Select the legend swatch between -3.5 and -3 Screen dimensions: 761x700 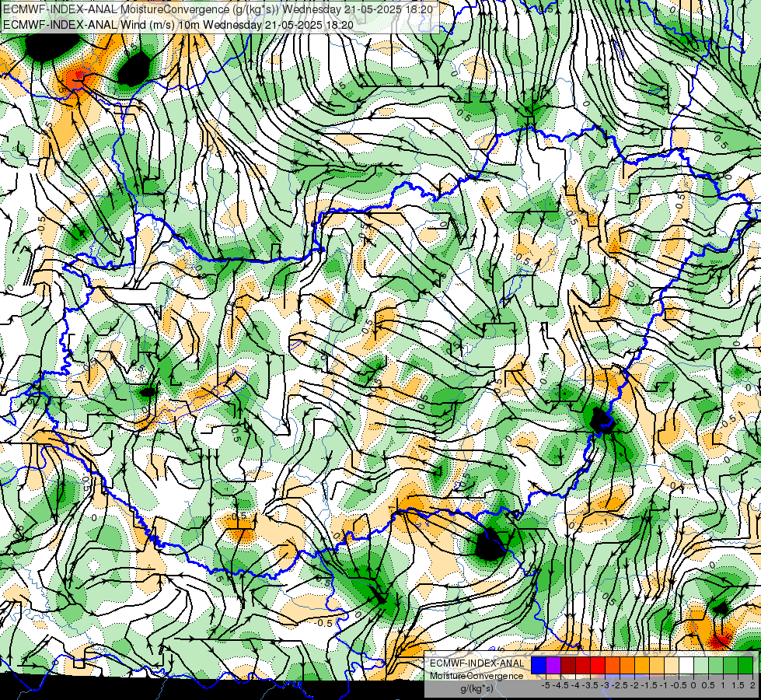[x=598, y=666]
